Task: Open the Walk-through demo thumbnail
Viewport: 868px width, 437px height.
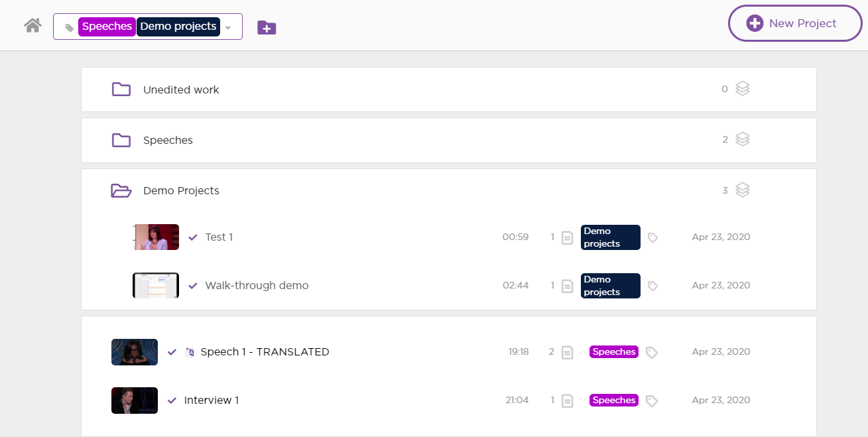Action: (156, 285)
